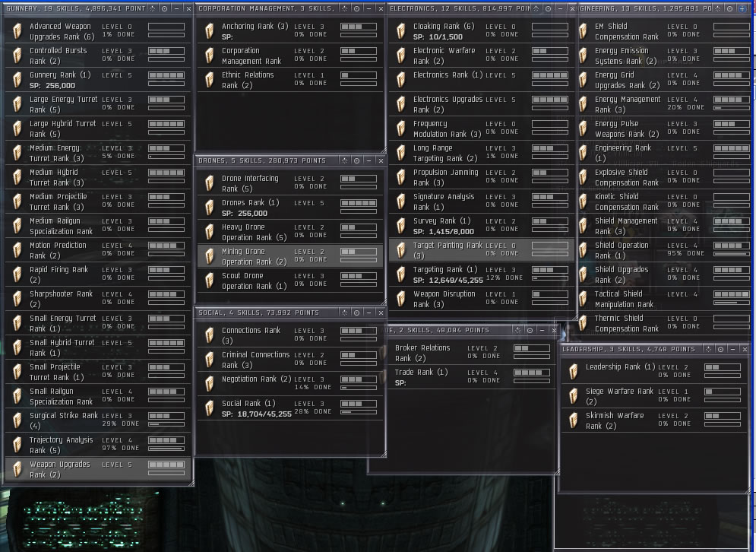The image size is (756, 552).
Task: Toggle the pin on the Electronics window
Action: click(549, 8)
